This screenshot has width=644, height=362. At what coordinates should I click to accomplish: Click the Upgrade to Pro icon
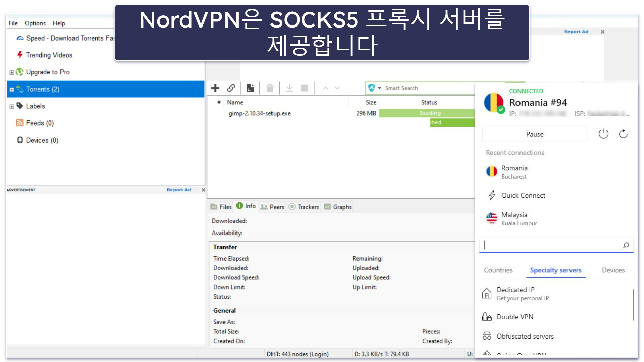click(20, 72)
